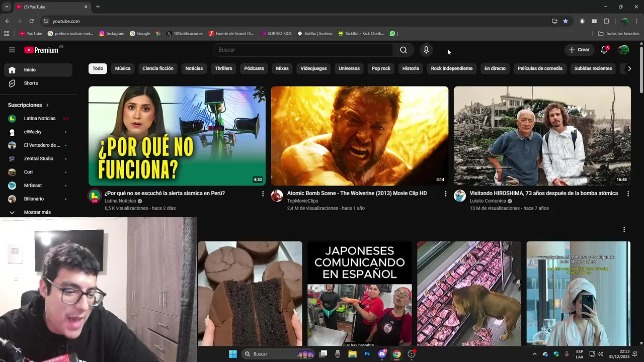Open the lion in butcher shop short
This screenshot has height=362, width=644.
click(x=469, y=294)
